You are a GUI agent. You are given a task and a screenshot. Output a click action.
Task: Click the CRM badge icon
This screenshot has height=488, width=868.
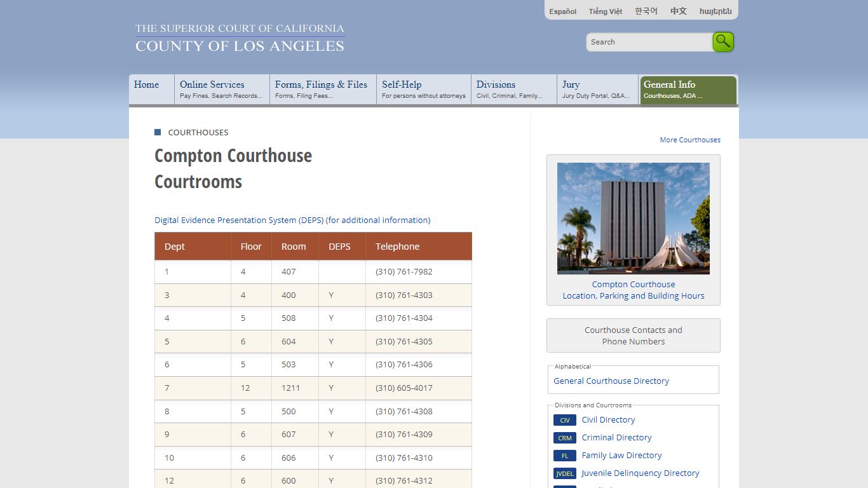tap(565, 438)
